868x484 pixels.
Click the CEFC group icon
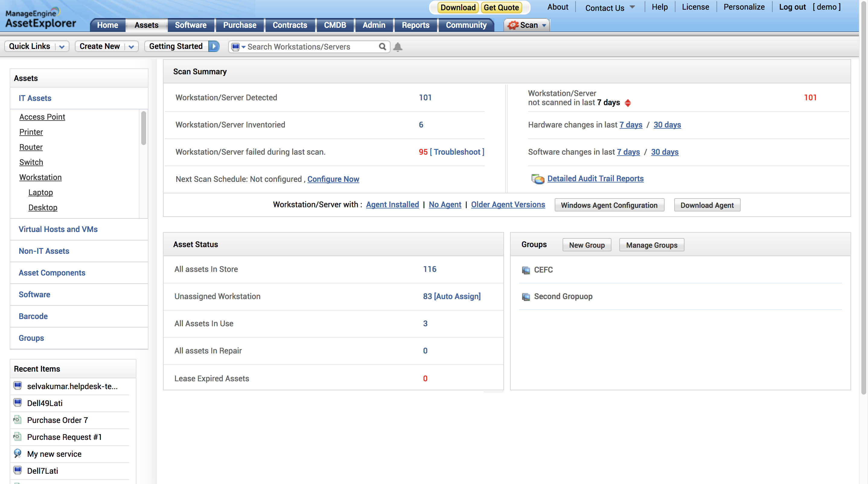point(526,270)
